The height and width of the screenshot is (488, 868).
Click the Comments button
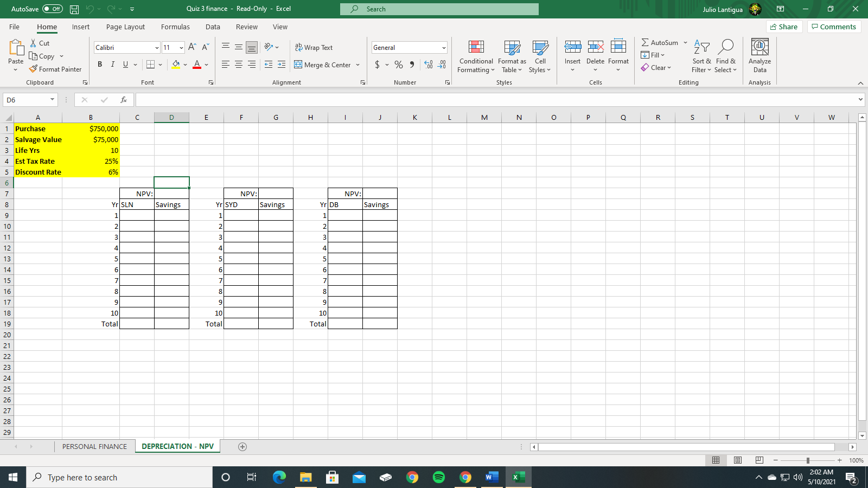tap(834, 26)
